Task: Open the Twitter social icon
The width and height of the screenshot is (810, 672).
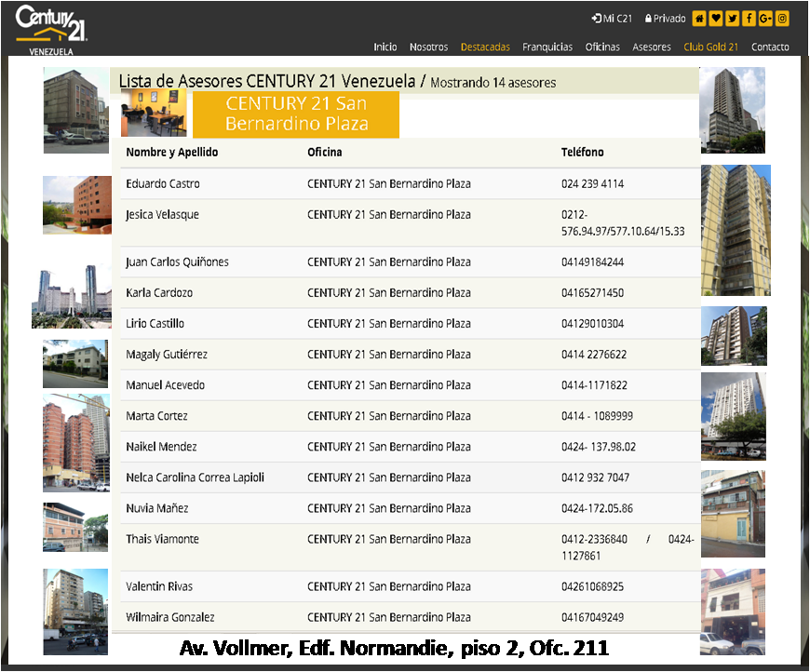Action: pos(732,19)
